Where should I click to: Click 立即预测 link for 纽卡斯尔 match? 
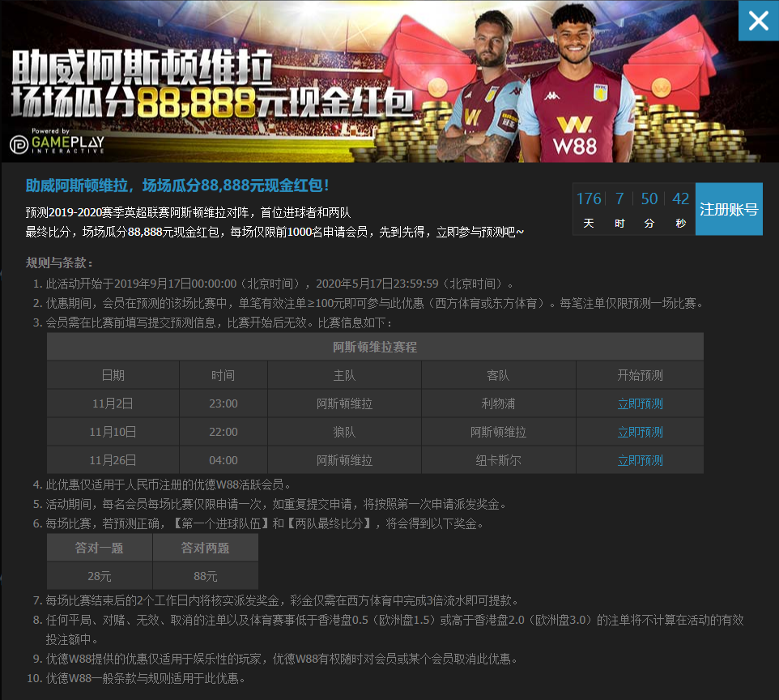coord(640,460)
